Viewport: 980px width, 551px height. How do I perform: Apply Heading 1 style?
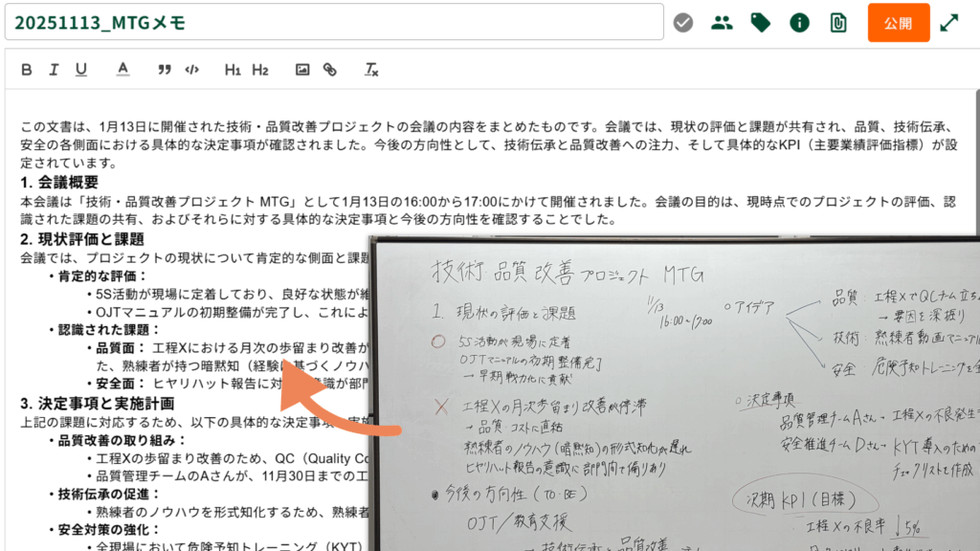233,69
